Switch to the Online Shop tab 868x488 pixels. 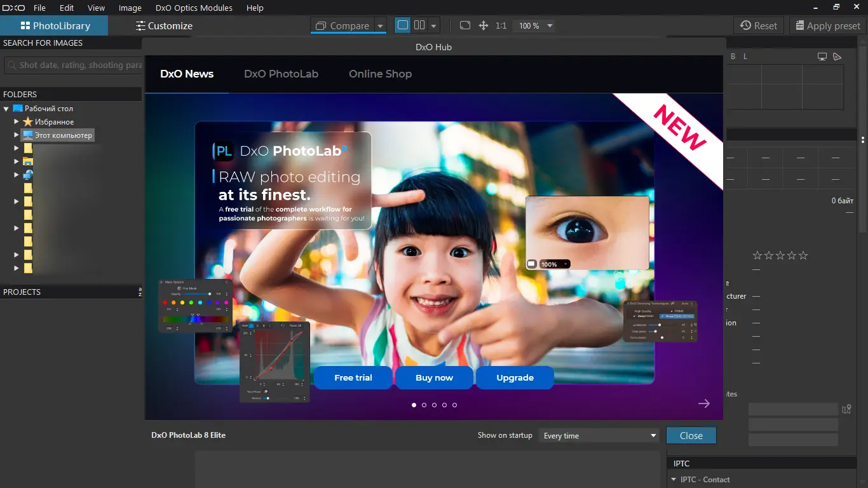pos(380,74)
